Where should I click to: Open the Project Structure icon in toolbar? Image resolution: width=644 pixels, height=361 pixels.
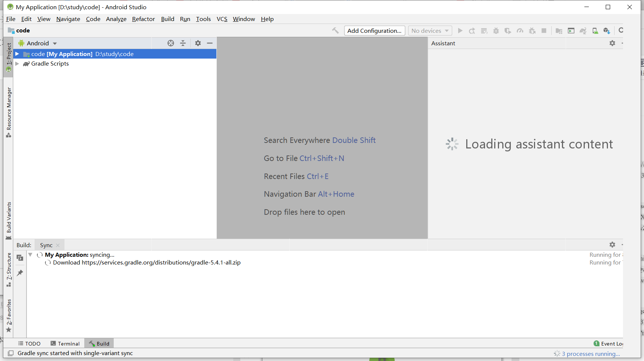click(559, 31)
